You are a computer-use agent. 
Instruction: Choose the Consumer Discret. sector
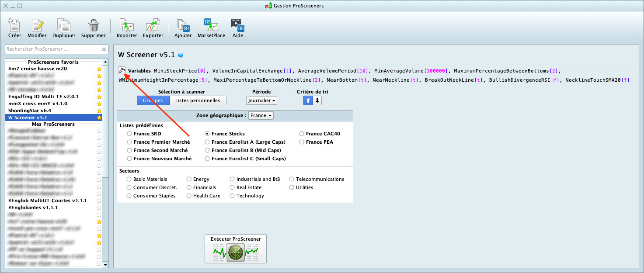[x=129, y=187]
